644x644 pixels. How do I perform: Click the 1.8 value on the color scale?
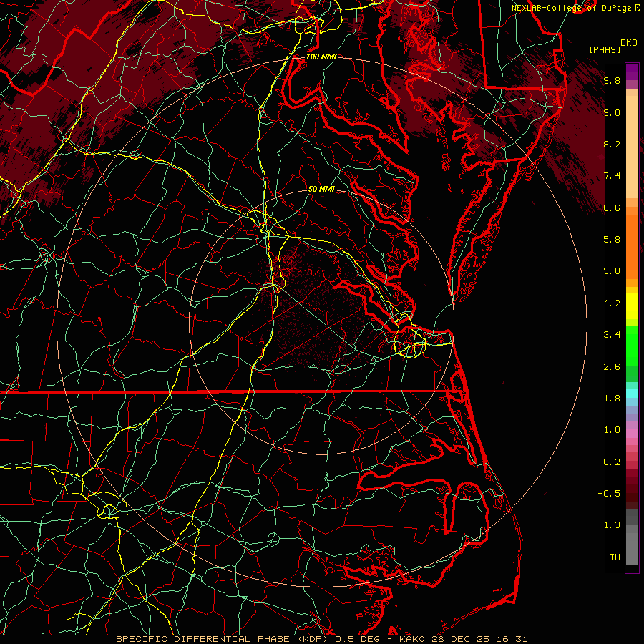tap(612, 399)
